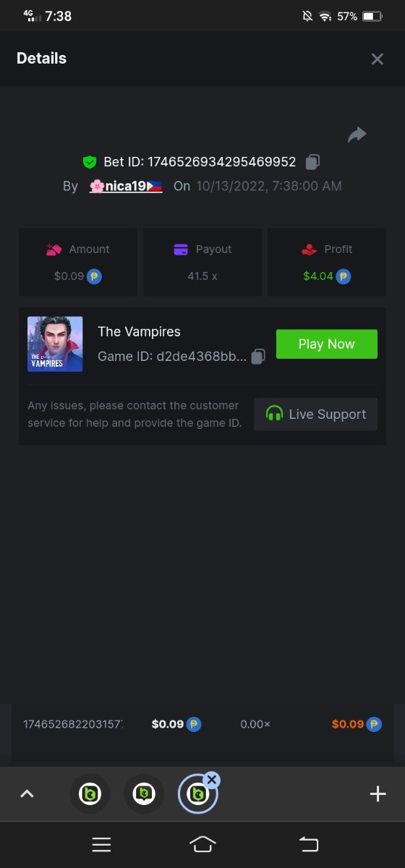The image size is (405, 868).
Task: Switch to the first browser tab
Action: coord(90,794)
